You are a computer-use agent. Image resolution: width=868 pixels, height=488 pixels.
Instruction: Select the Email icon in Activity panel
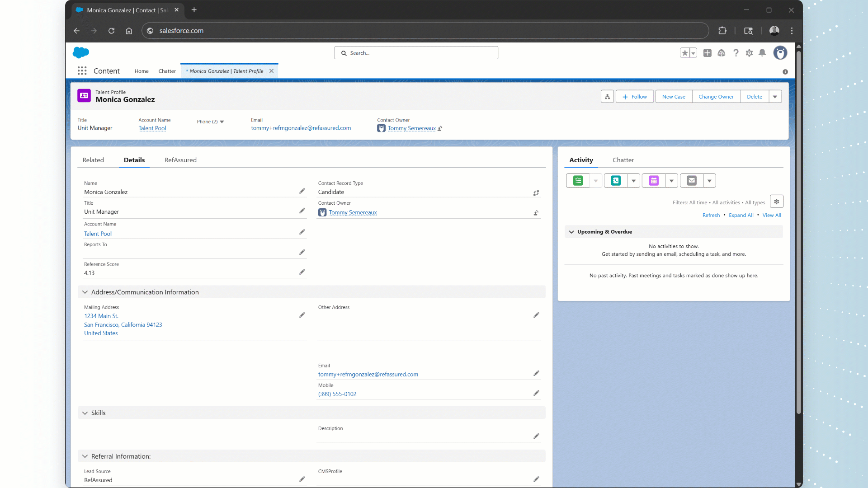(691, 180)
